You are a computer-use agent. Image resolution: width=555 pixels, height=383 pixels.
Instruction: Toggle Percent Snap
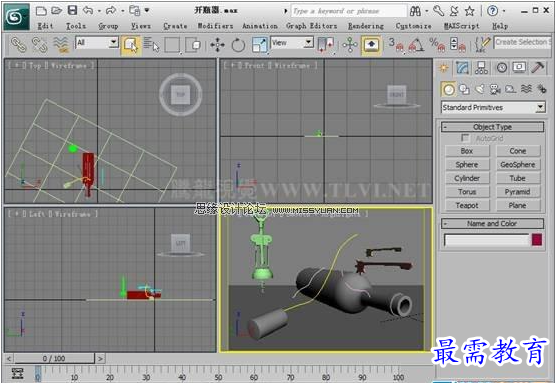pyautogui.click(x=437, y=45)
